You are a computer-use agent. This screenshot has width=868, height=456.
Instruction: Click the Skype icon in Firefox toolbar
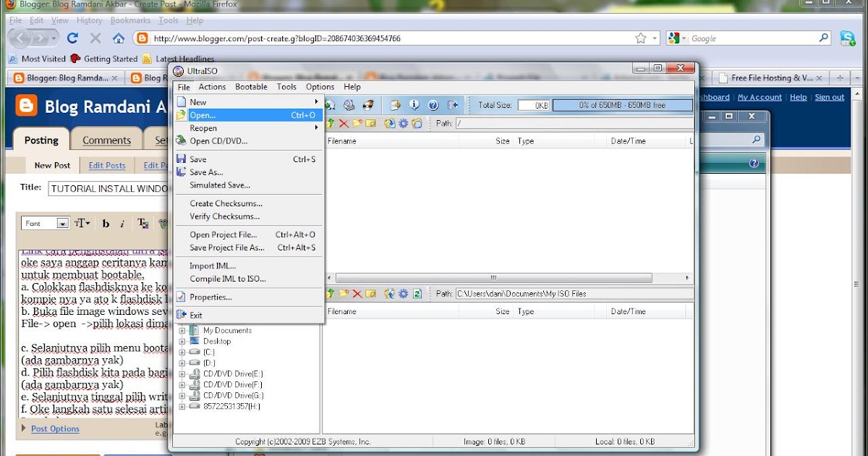pos(847,38)
